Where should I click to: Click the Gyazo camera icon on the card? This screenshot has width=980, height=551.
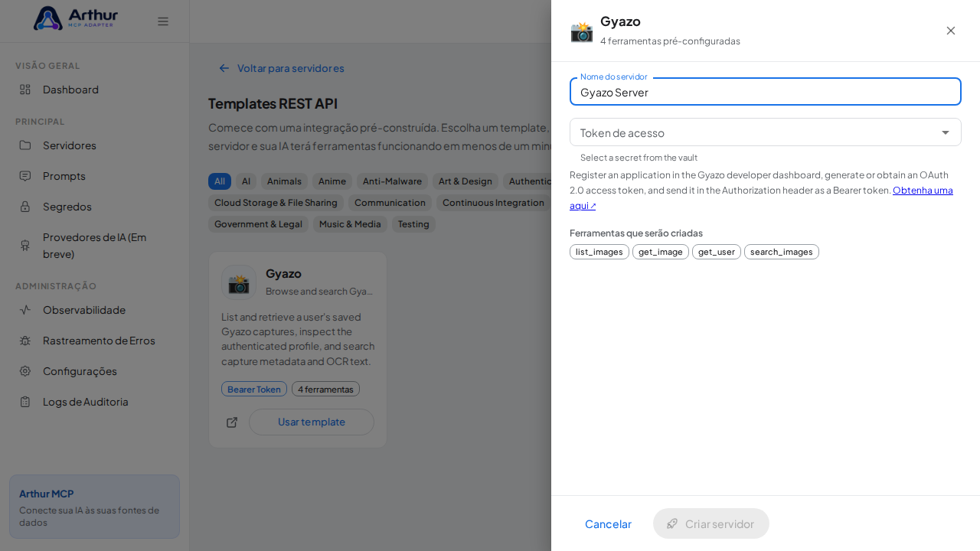(239, 282)
